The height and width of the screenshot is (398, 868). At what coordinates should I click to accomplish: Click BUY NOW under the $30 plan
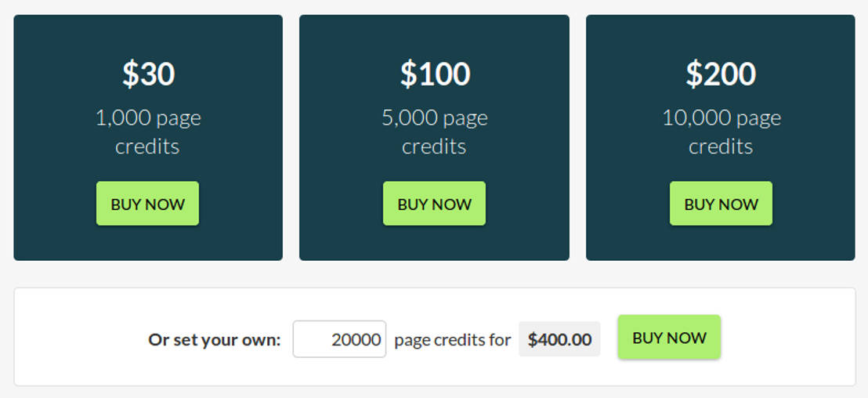pos(147,204)
